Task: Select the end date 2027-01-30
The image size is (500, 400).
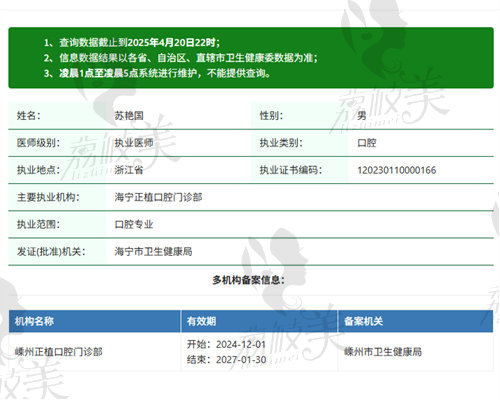Action: (x=241, y=360)
